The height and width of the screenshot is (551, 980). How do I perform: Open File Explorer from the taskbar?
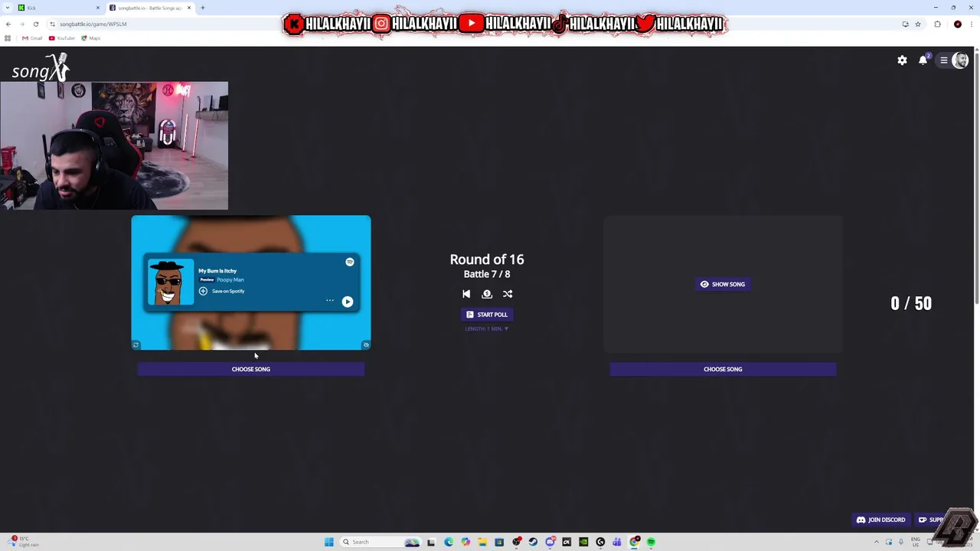482,542
